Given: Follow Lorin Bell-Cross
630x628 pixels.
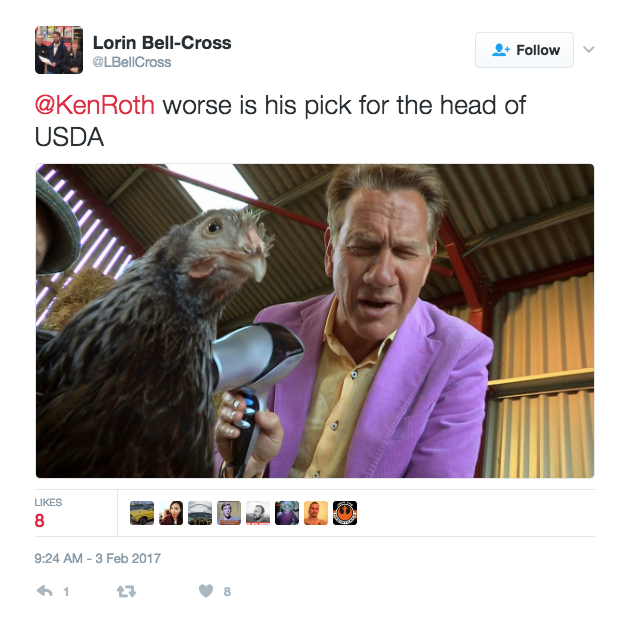Looking at the screenshot, I should (x=524, y=50).
